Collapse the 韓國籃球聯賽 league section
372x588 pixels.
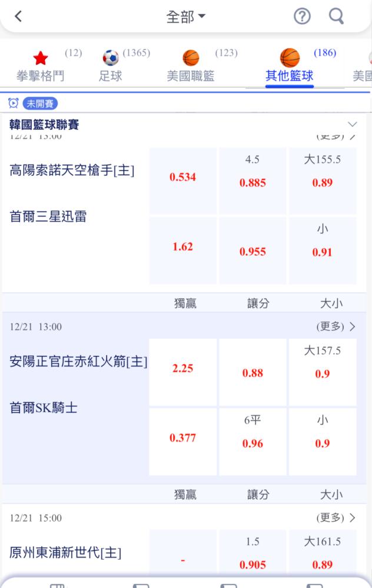pyautogui.click(x=352, y=124)
